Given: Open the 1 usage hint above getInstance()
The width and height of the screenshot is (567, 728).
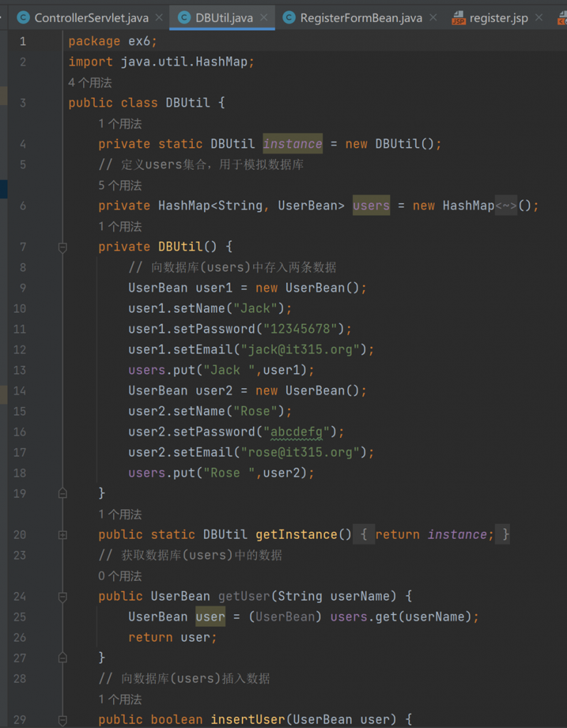Looking at the screenshot, I should (x=120, y=515).
